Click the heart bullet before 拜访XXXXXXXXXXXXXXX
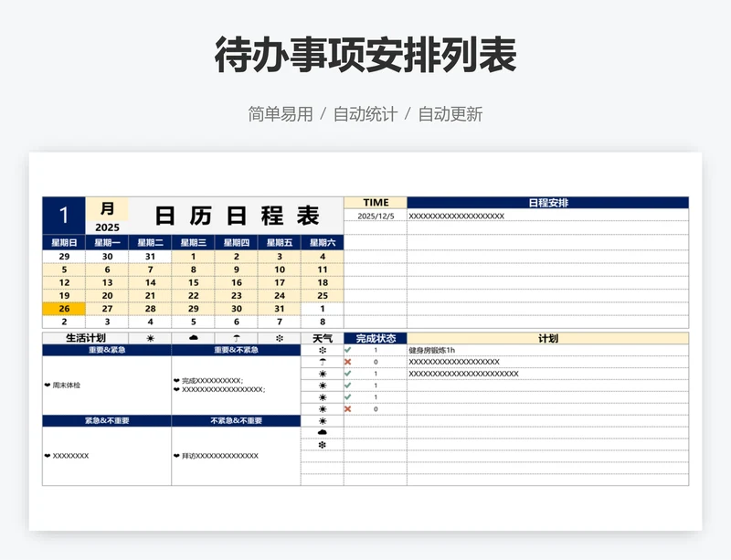Image resolution: width=731 pixels, height=560 pixels. [176, 456]
